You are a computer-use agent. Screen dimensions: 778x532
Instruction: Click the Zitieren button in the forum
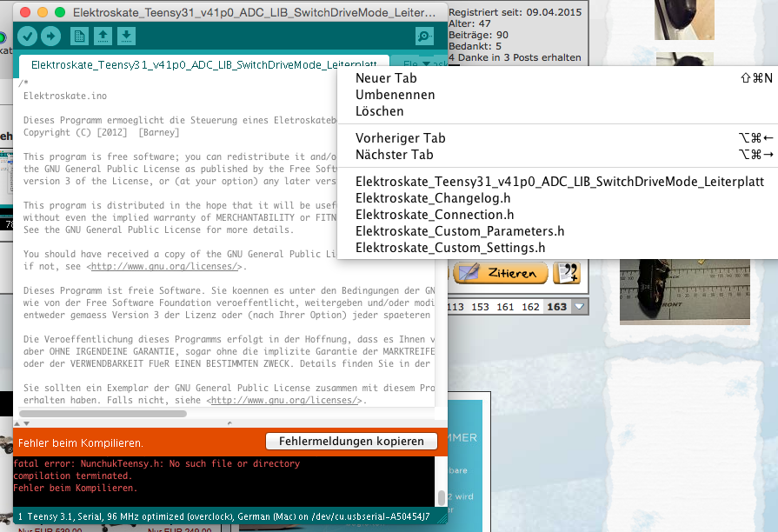[x=500, y=273]
